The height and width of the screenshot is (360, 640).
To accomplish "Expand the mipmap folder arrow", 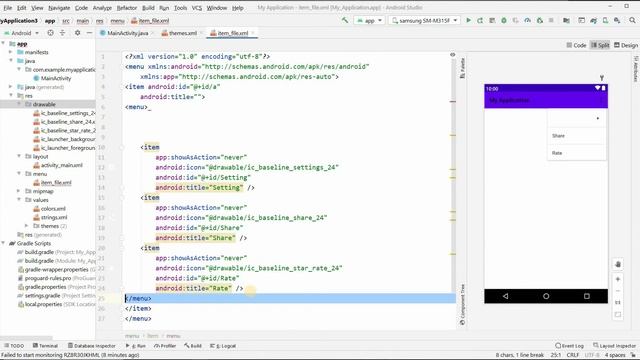I will 19,191.
